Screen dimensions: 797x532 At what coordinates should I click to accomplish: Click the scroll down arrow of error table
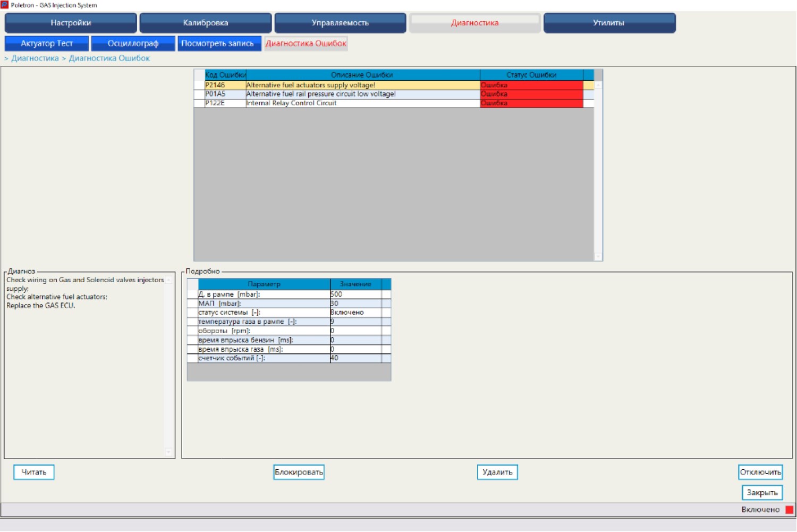click(x=598, y=257)
